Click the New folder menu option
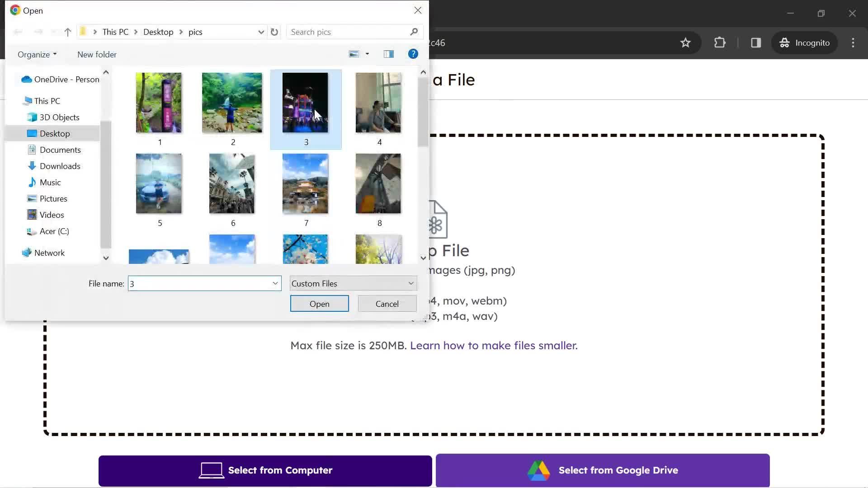Screen dimensions: 868x488 point(97,54)
